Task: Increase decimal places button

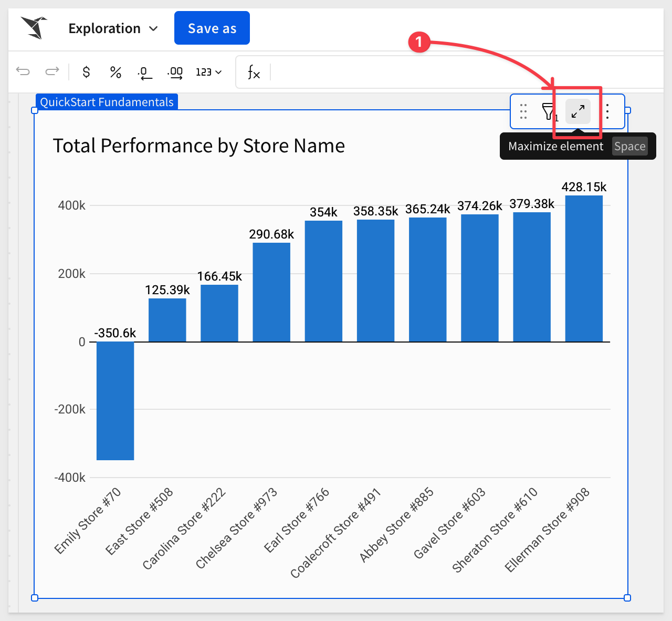Action: [x=175, y=73]
